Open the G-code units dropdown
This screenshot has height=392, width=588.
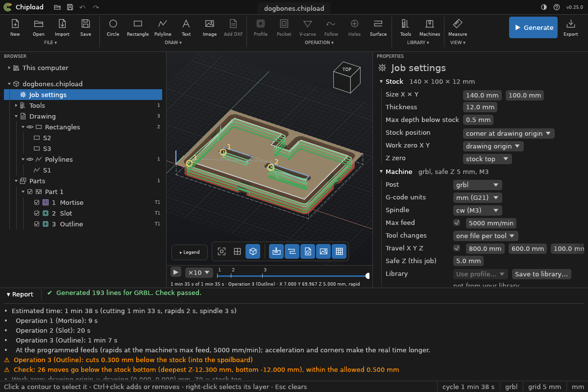[478, 197]
